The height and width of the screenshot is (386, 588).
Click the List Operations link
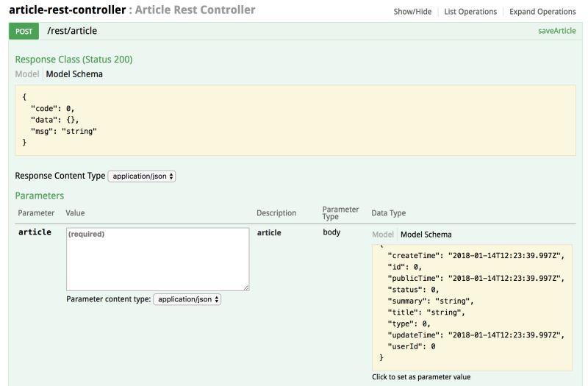470,12
